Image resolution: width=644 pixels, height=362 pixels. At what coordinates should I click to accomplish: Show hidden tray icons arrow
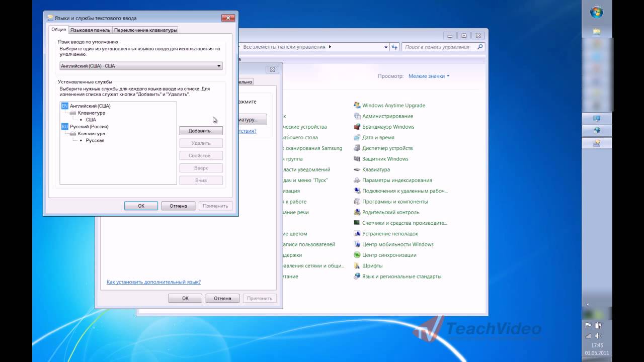pos(588,304)
